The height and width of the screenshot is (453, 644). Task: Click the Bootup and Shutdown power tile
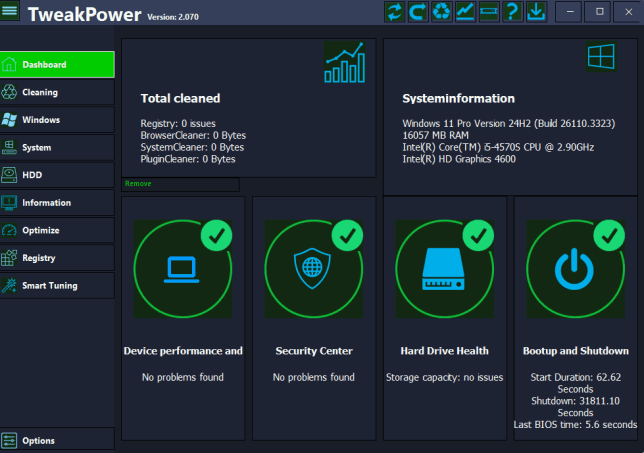[x=575, y=268]
